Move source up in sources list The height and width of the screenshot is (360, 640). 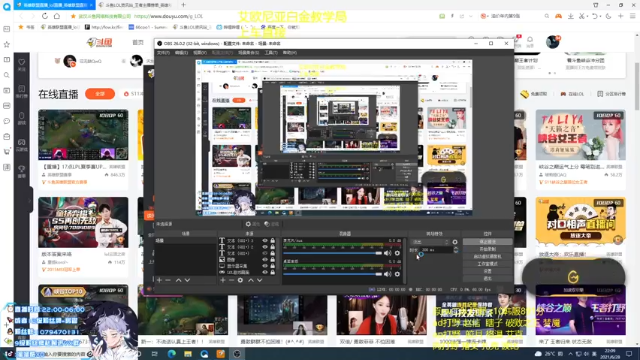click(x=251, y=280)
